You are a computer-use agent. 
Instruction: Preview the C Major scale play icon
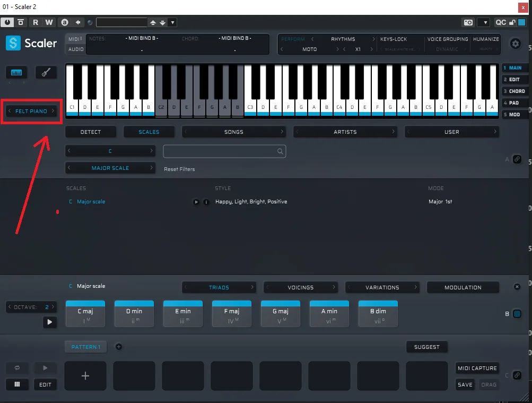[x=196, y=202]
